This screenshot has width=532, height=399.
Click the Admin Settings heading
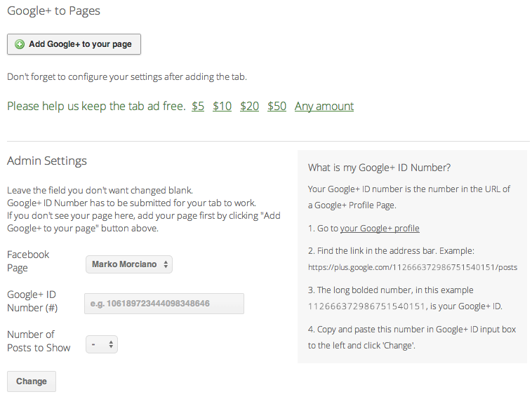pyautogui.click(x=47, y=161)
